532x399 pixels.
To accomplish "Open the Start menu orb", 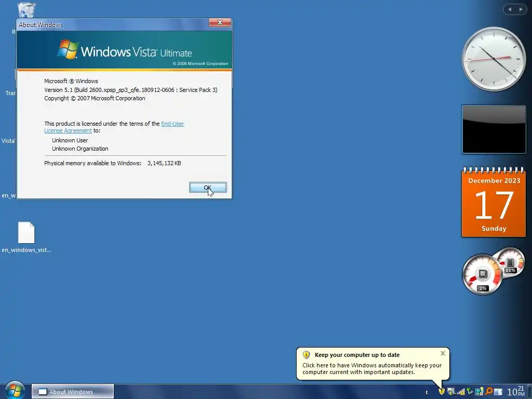I will point(15,390).
